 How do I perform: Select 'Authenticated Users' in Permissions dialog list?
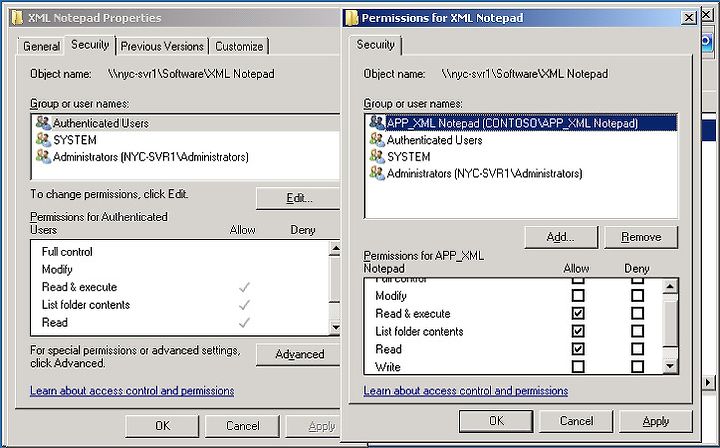(x=522, y=140)
